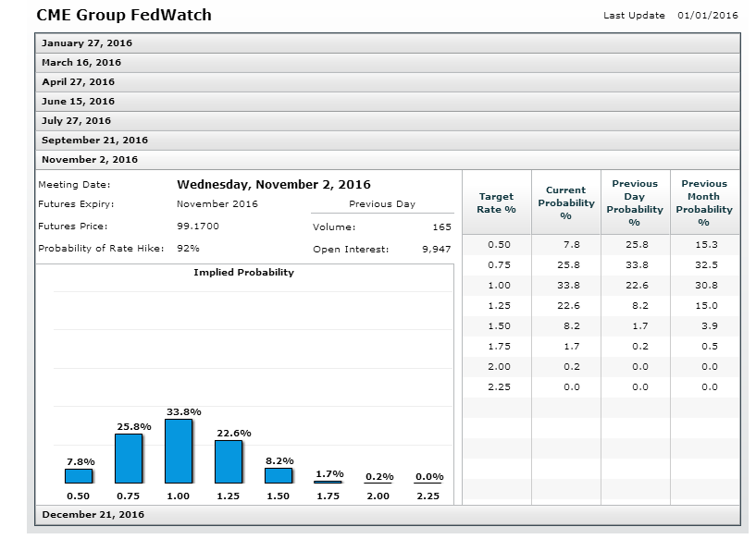Select the Open Interest value 9,947
The width and height of the screenshot is (756, 539).
(437, 249)
